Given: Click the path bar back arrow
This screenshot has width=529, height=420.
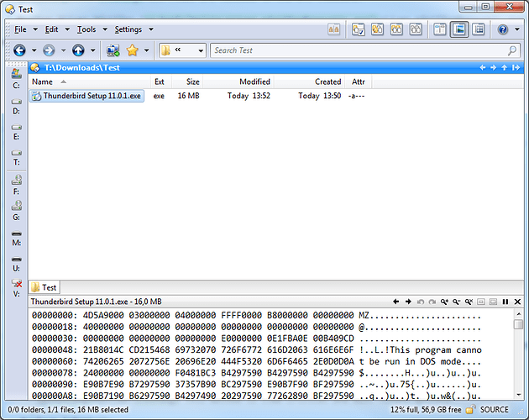Looking at the screenshot, I should click(483, 68).
